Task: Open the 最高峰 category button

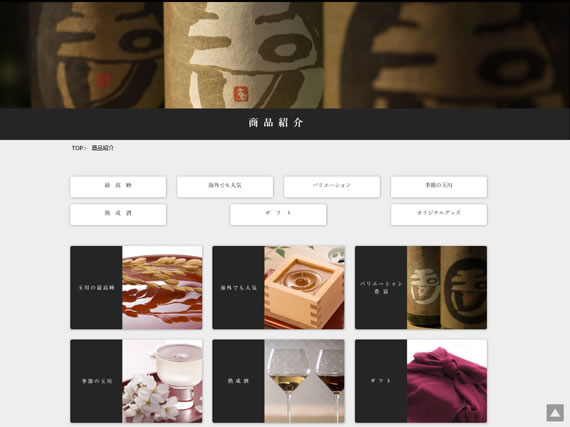Action: pos(118,187)
